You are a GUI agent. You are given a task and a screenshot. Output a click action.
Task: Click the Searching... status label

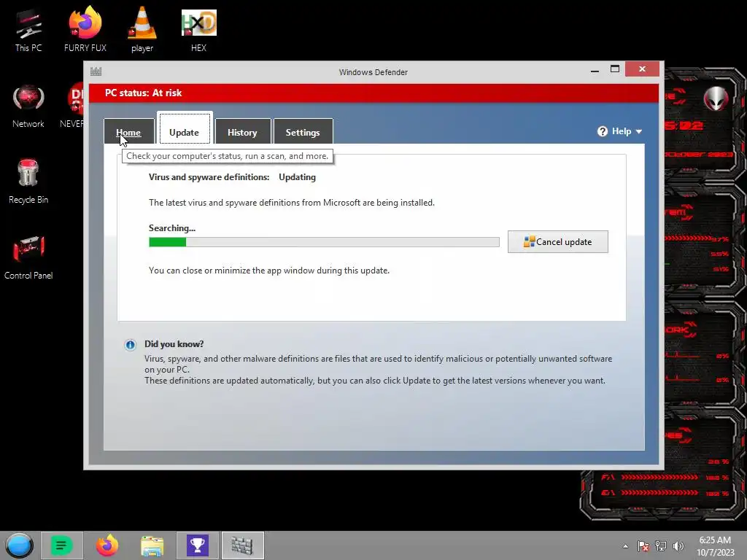coord(172,228)
